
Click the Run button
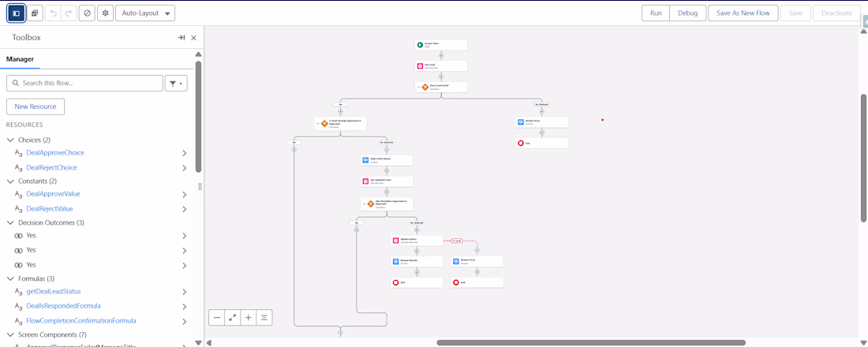coord(656,13)
